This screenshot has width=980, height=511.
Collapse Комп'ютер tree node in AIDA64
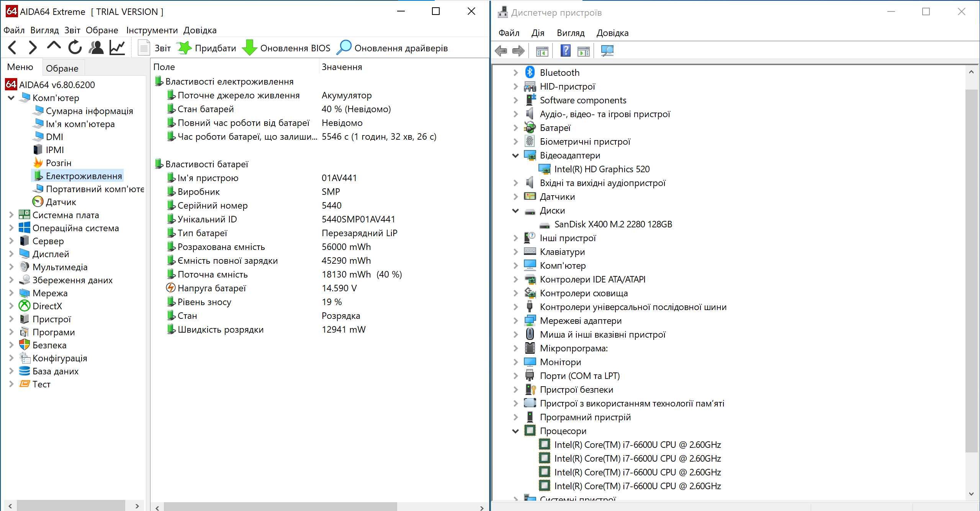[11, 98]
